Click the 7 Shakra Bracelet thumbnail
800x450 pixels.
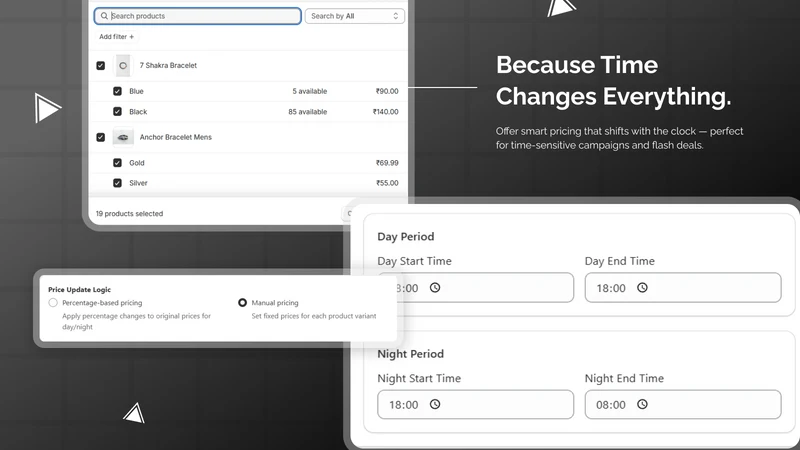coord(123,65)
